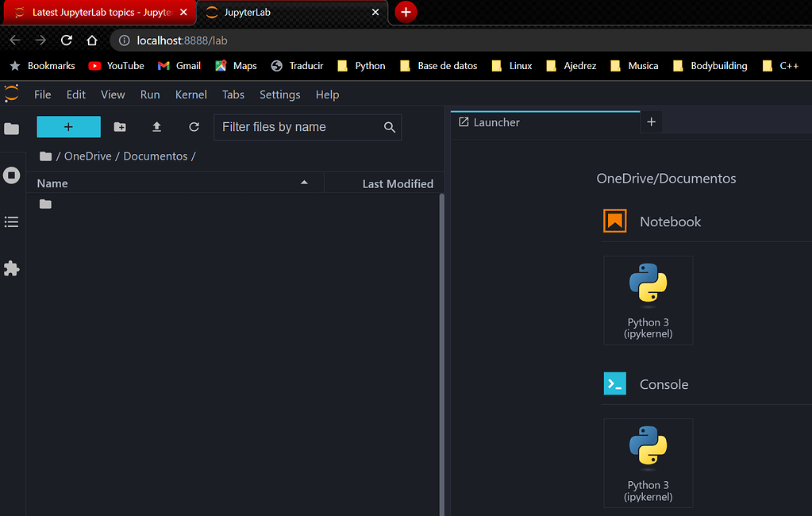Viewport: 812px width, 516px height.
Task: Show the Table of Contents panel
Action: coord(12,221)
